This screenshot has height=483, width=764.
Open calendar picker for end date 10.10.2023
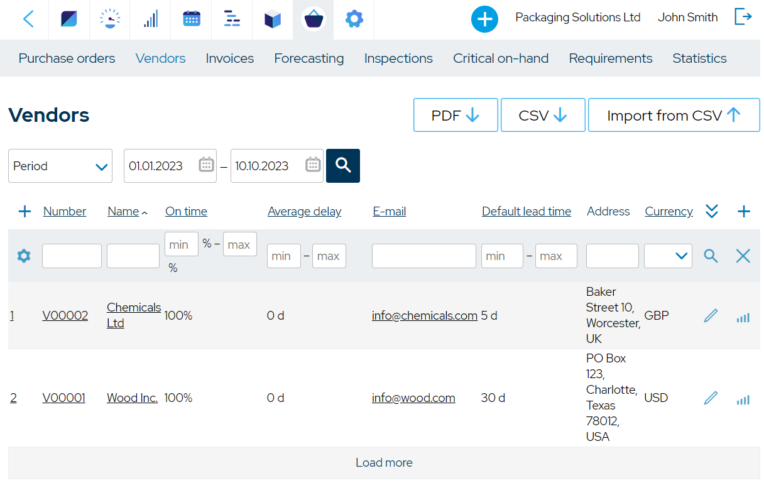click(x=313, y=165)
